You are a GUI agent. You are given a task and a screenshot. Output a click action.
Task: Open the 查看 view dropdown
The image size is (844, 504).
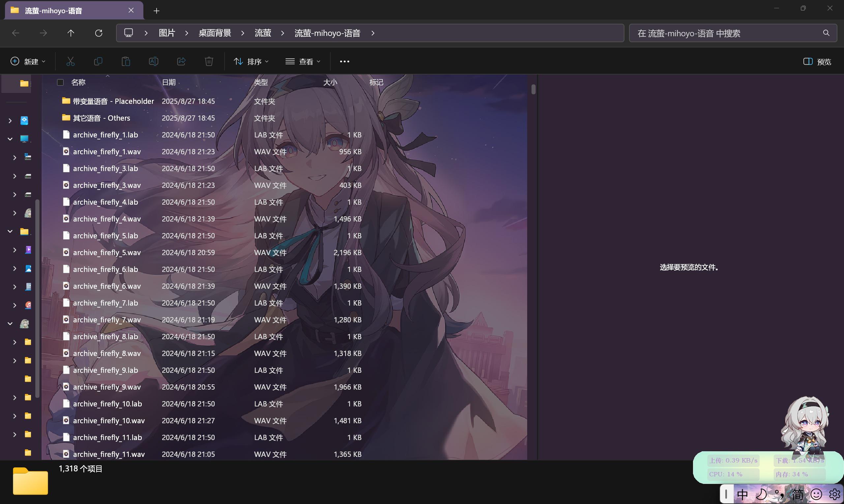pos(303,61)
